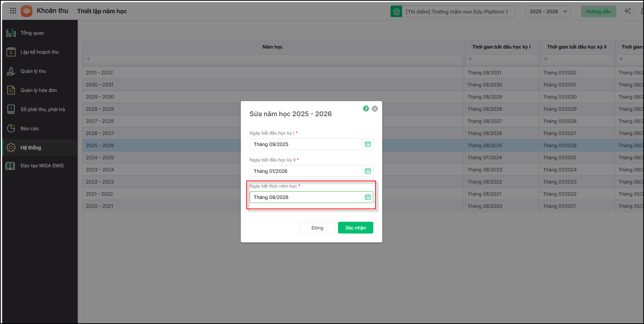The image size is (644, 324).
Task: Select the 2024 - 2025 row
Action: 363,157
